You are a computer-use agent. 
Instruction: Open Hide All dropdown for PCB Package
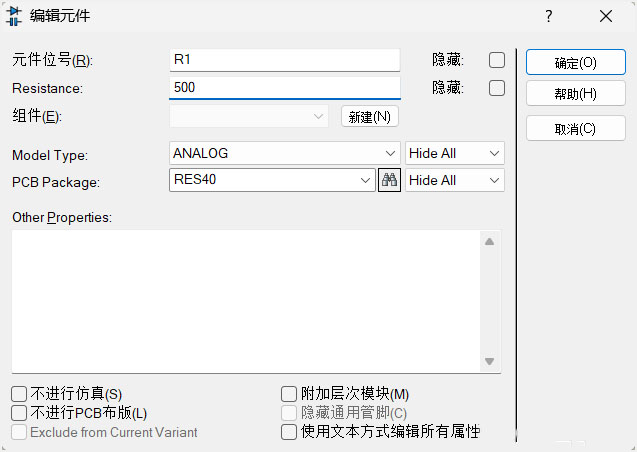493,180
